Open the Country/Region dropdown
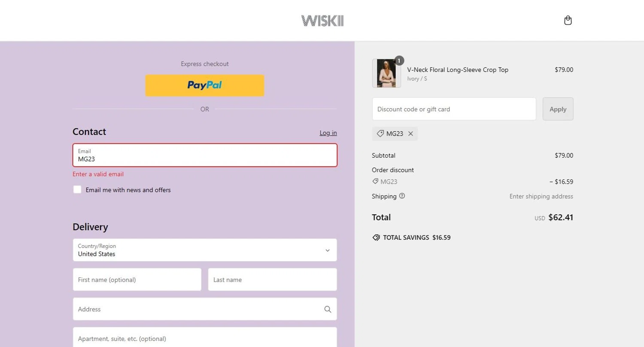644x347 pixels. (205, 250)
